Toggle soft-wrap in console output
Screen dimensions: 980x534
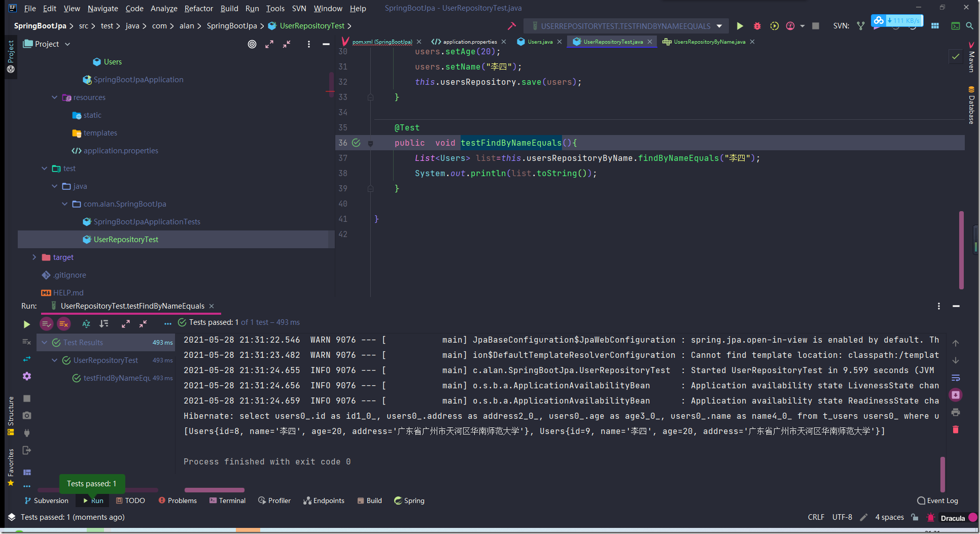point(956,378)
